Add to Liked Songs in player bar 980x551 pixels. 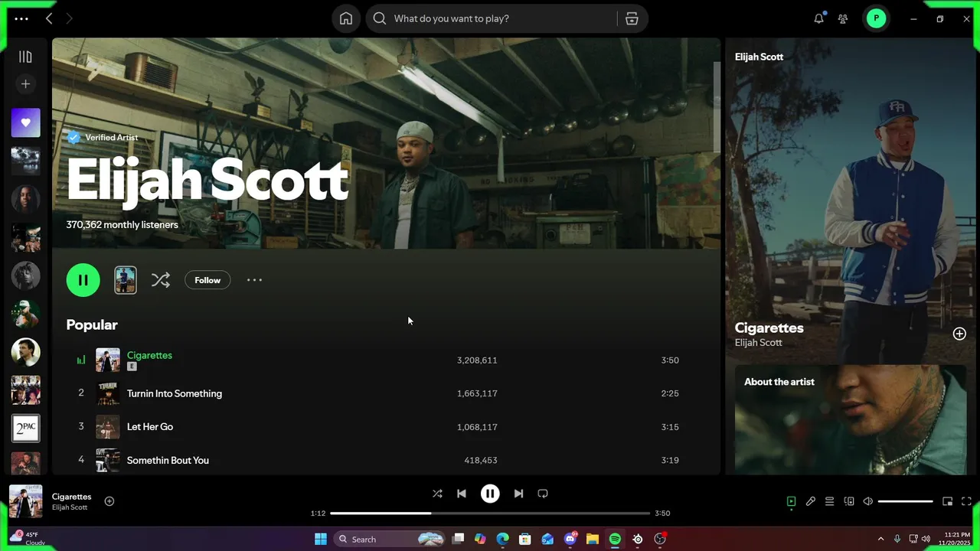tap(109, 501)
